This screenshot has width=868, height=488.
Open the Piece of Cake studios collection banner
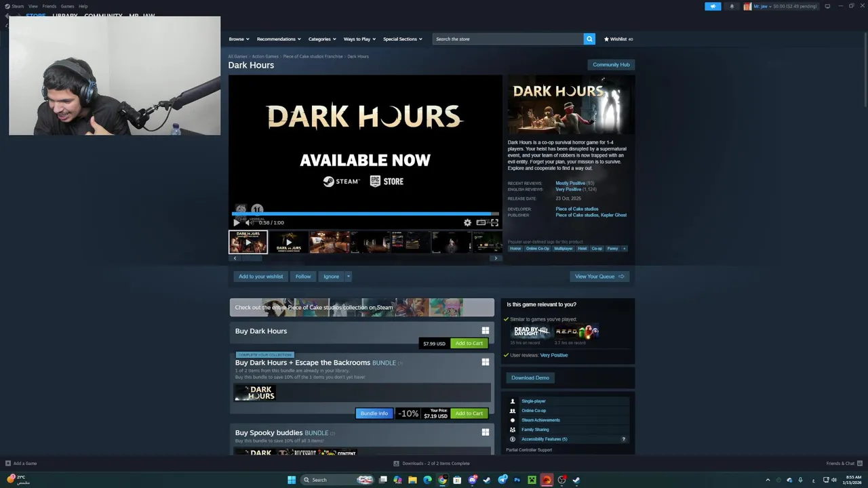click(x=361, y=307)
